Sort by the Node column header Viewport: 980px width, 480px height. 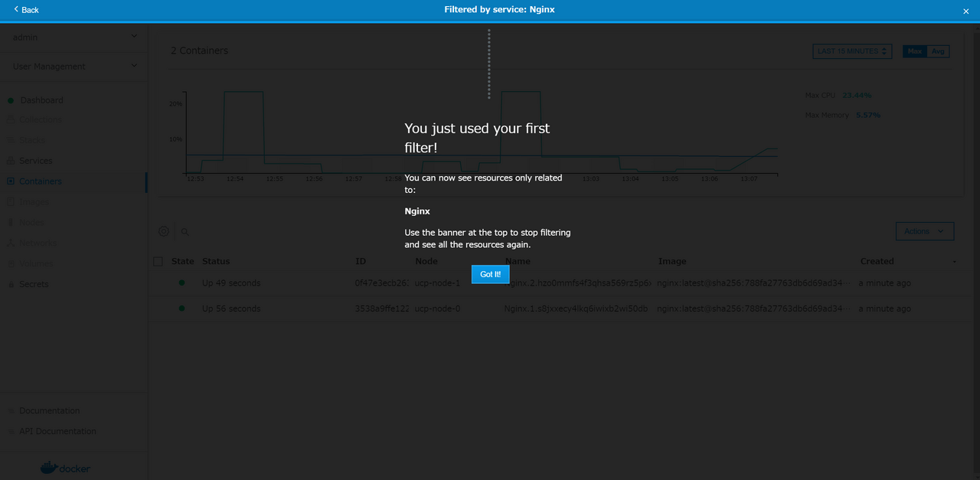tap(426, 262)
